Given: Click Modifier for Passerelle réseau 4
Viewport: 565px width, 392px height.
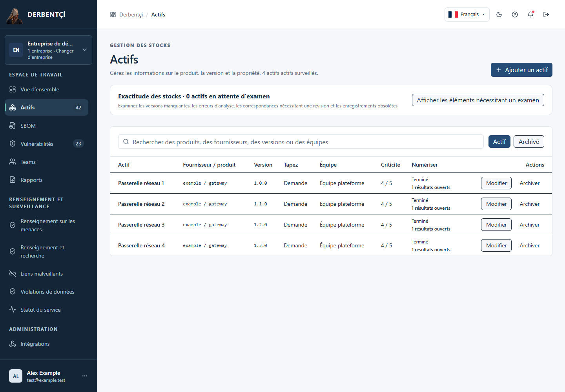Looking at the screenshot, I should tap(496, 245).
